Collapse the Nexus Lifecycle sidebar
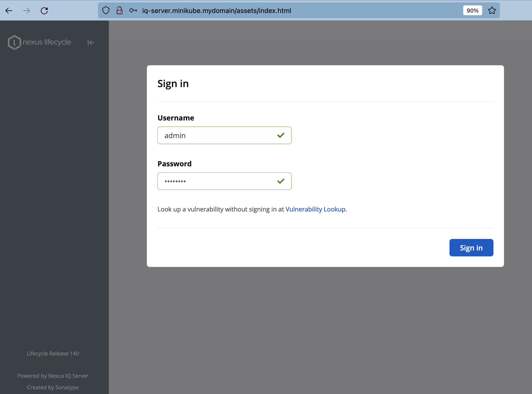This screenshot has height=394, width=532. pyautogui.click(x=91, y=42)
